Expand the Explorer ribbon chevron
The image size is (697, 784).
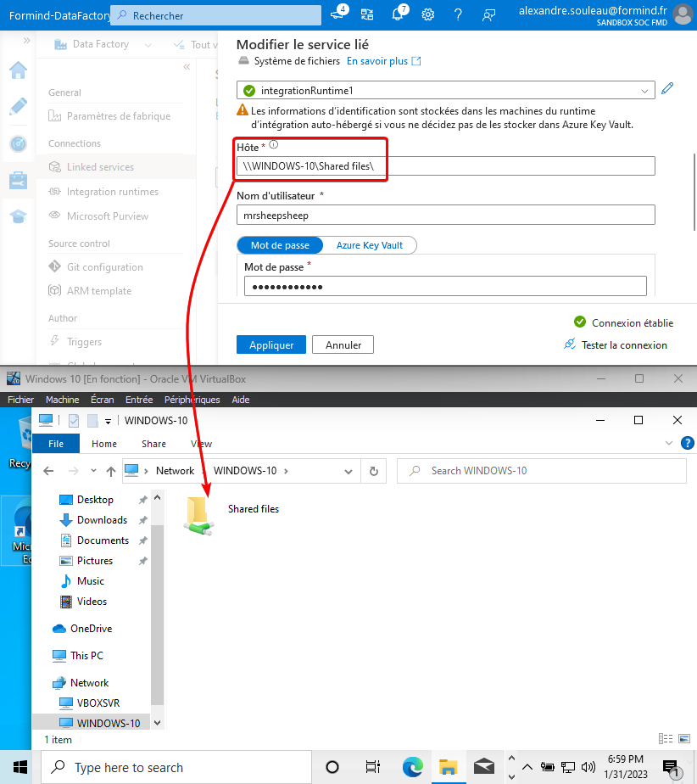(x=669, y=443)
